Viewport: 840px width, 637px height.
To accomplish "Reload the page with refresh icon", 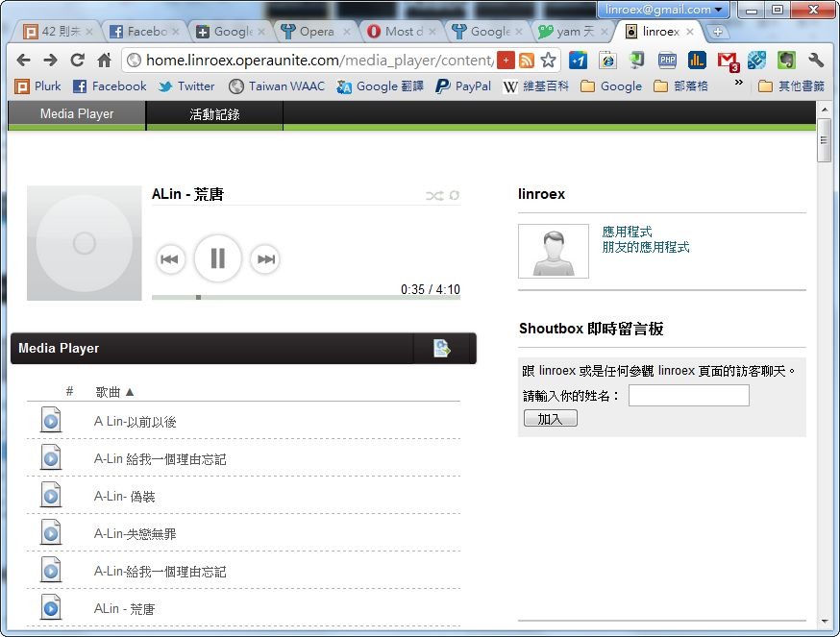I will (x=77, y=60).
